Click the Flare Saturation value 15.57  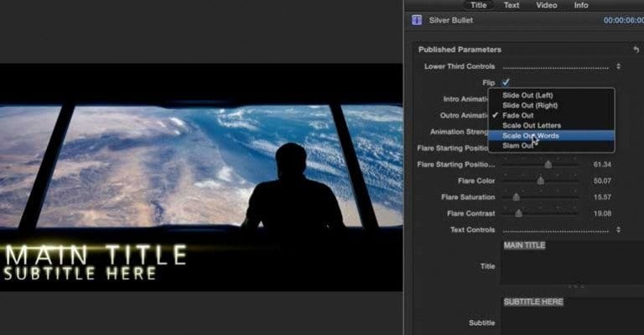click(x=602, y=197)
